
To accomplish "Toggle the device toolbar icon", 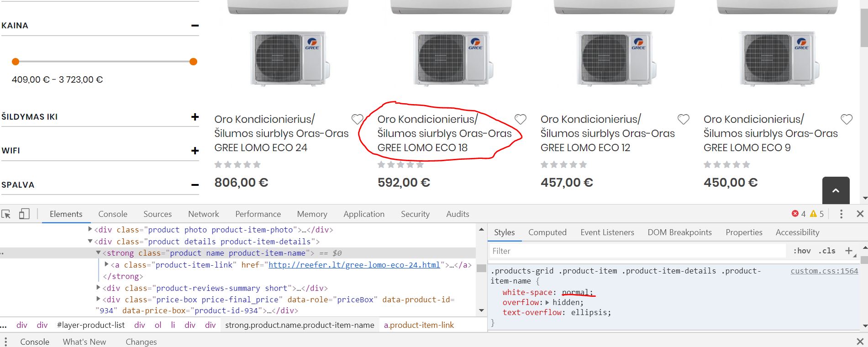I will (x=24, y=214).
